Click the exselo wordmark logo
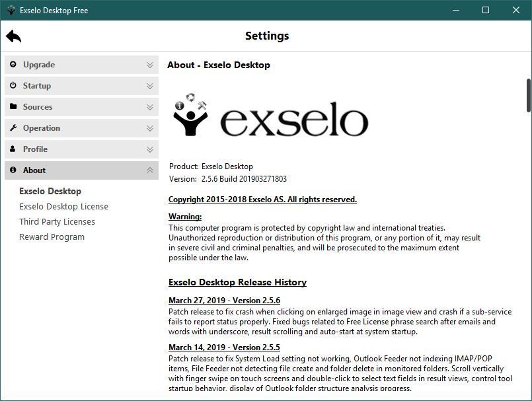This screenshot has width=532, height=401. [x=294, y=119]
